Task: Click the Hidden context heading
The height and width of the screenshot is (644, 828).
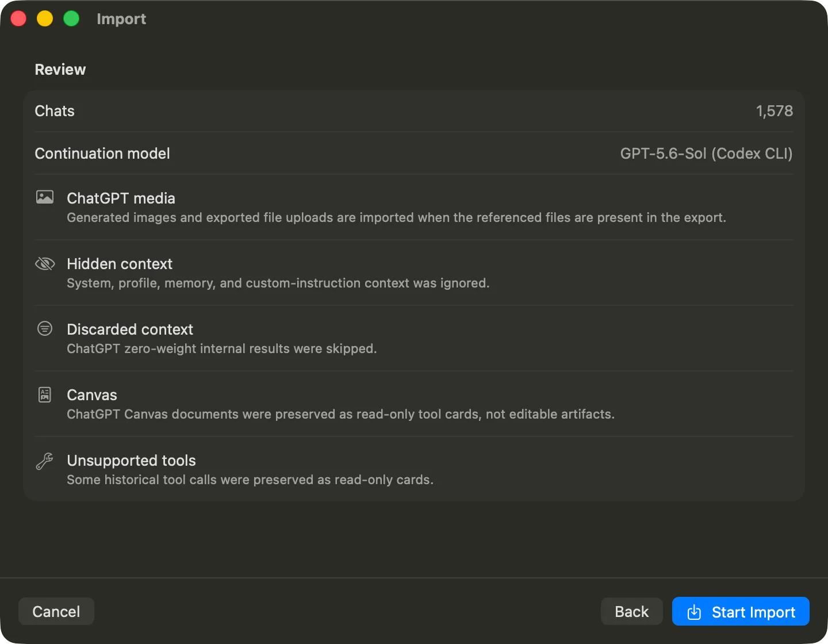Action: coord(120,264)
